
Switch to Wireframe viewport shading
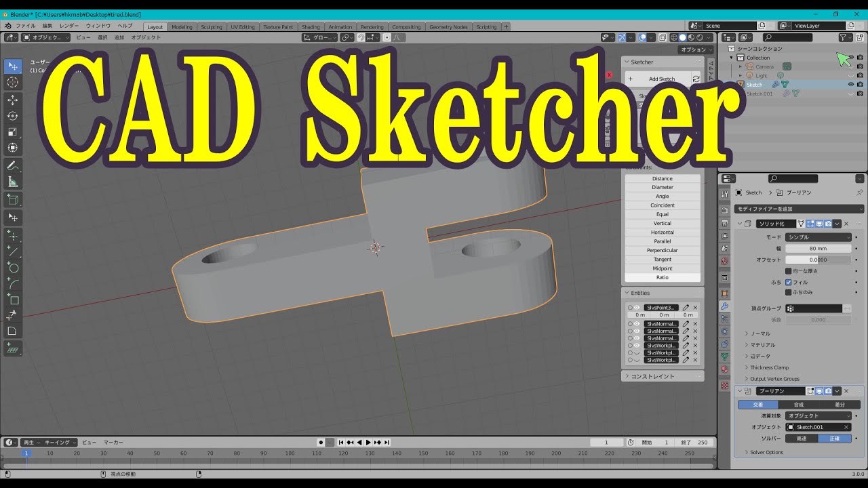pos(674,38)
